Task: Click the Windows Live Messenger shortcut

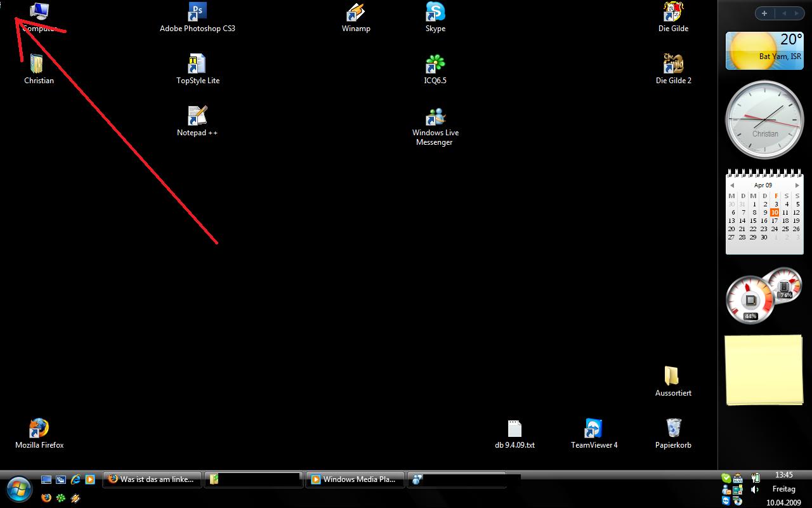Action: (x=435, y=126)
